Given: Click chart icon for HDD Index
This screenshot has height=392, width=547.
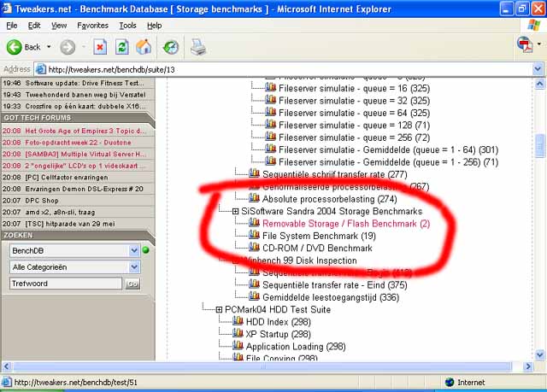Looking at the screenshot, I should click(238, 320).
